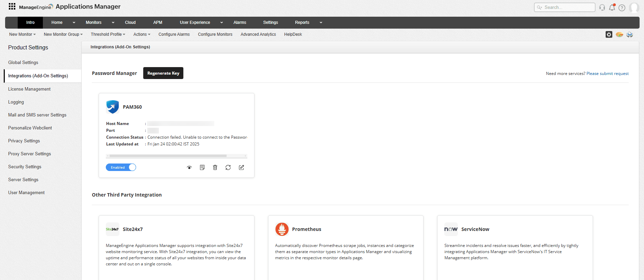
Task: Open the Settings tab
Action: point(270,22)
